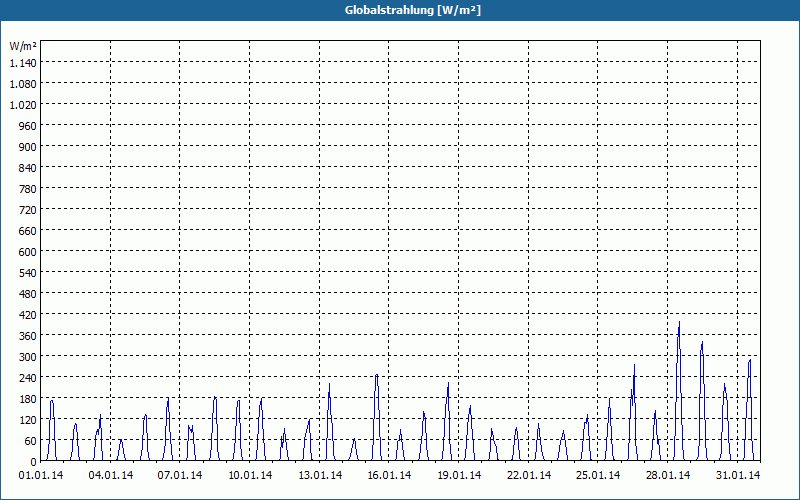
Task: Click the 31.01.14 date label
Action: [737, 475]
